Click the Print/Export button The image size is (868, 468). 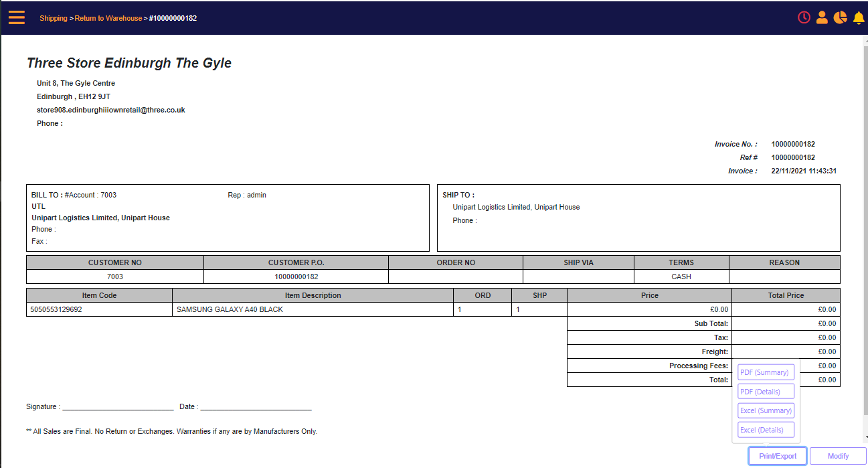(778, 456)
